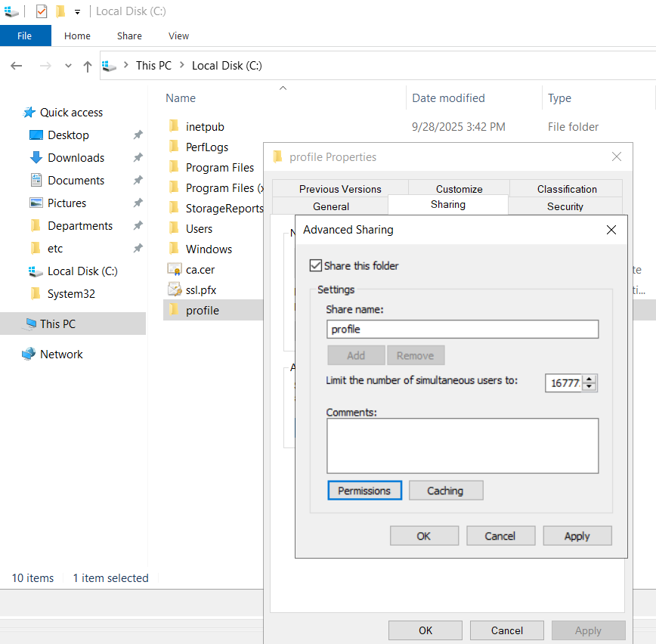
Task: Click the Pictures quick access icon
Action: click(x=36, y=203)
